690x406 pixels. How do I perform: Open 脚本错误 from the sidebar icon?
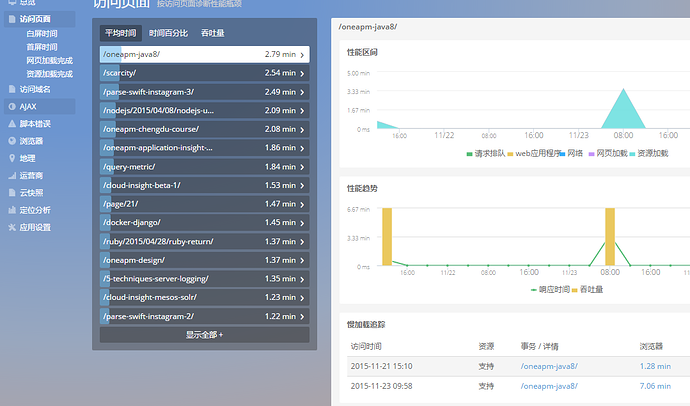[x=10, y=123]
